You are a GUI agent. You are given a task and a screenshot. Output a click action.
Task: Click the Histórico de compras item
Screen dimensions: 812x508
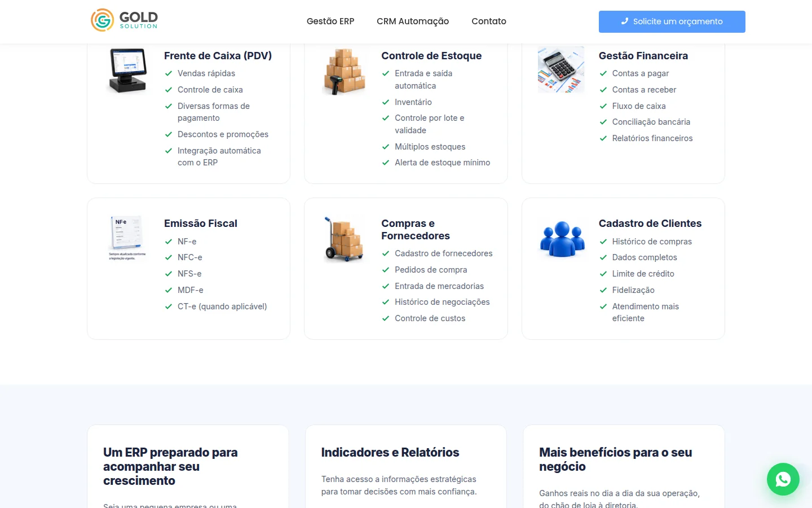click(x=652, y=242)
